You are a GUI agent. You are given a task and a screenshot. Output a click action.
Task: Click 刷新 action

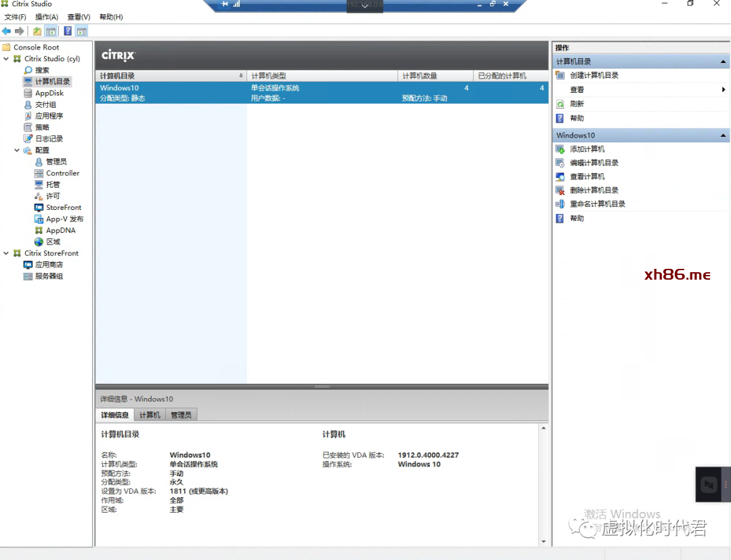(x=577, y=104)
